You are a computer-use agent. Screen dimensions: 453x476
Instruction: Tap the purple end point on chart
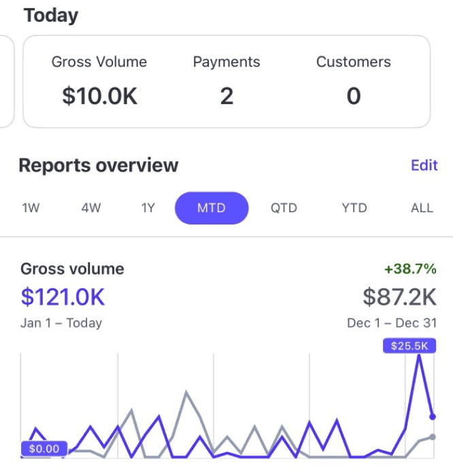(x=433, y=417)
